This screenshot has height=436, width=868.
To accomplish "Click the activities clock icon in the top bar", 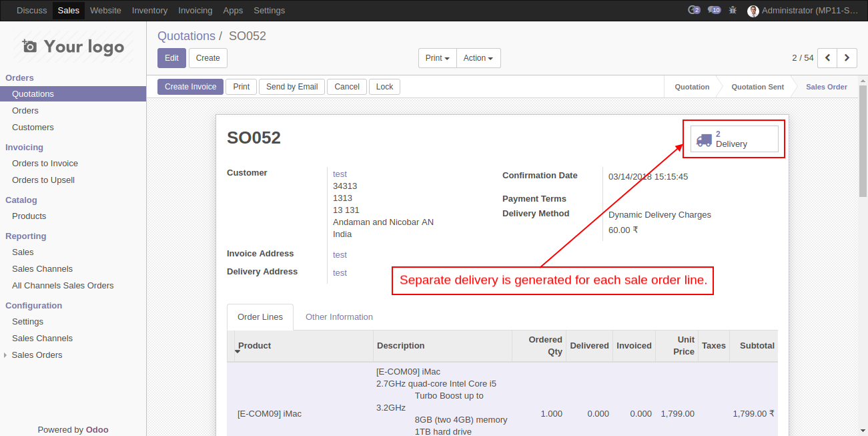I will click(694, 10).
